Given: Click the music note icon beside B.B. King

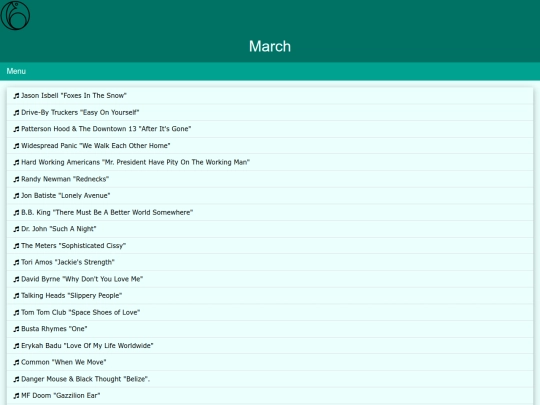Looking at the screenshot, I should pyautogui.click(x=16, y=213).
